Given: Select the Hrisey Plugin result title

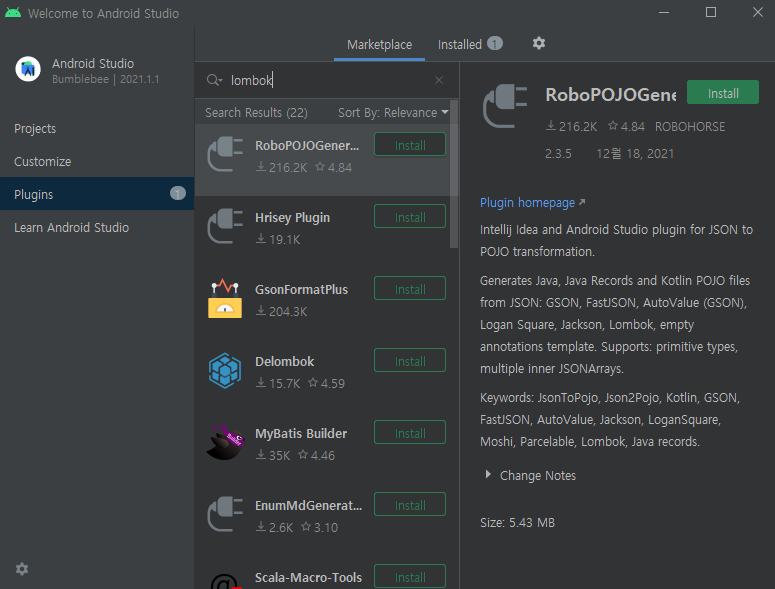Looking at the screenshot, I should [292, 218].
